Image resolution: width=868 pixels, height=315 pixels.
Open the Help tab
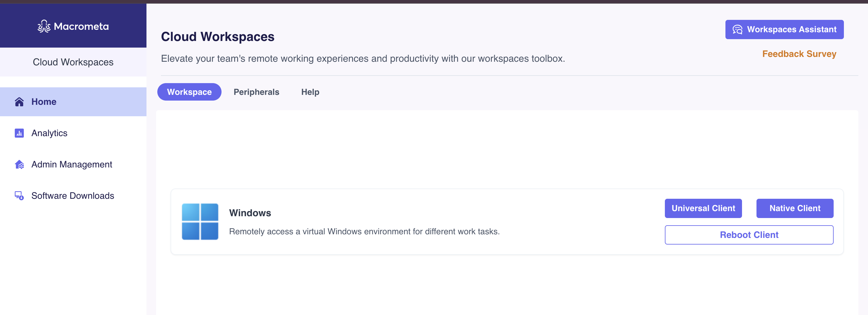click(x=310, y=92)
